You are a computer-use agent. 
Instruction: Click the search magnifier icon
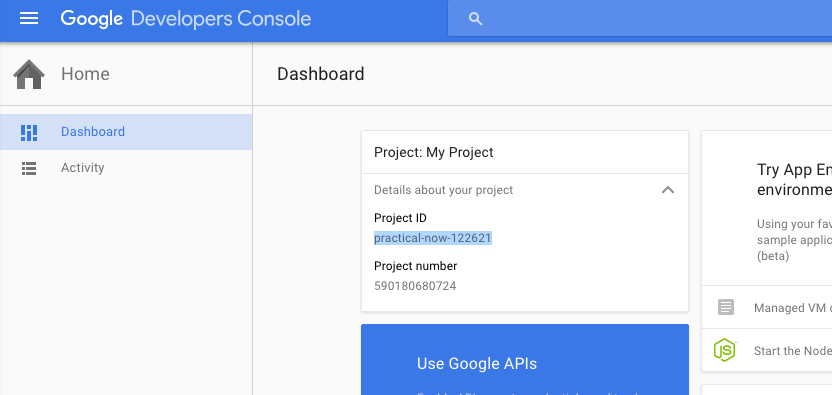click(475, 19)
